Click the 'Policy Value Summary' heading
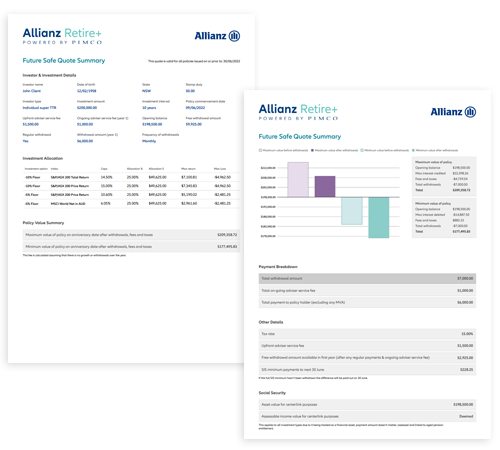The width and height of the screenshot is (500, 450). (43, 223)
